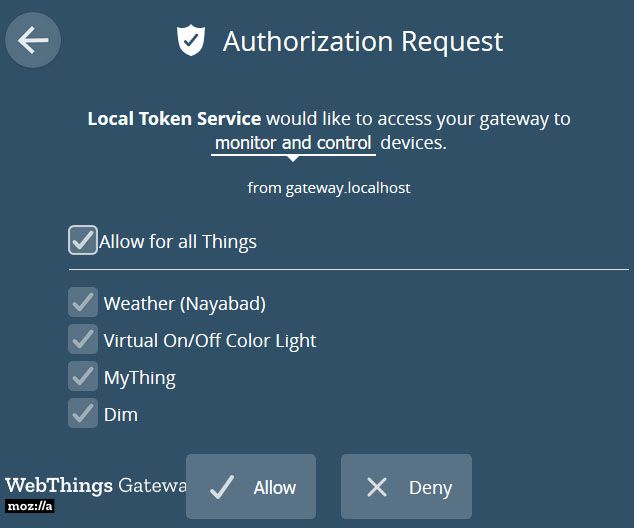Open the monitor and control scope dropdown
Image resolution: width=634 pixels, height=528 pixels.
point(293,143)
